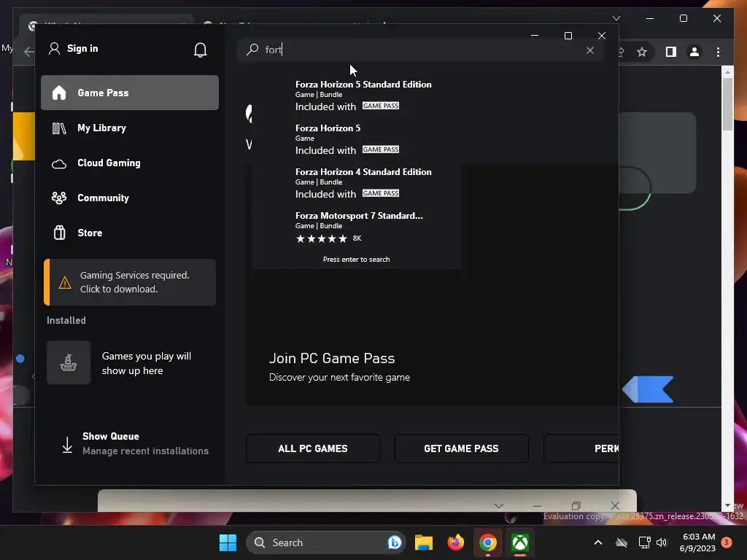
Task: Click the ALL PC GAMES button
Action: click(312, 448)
